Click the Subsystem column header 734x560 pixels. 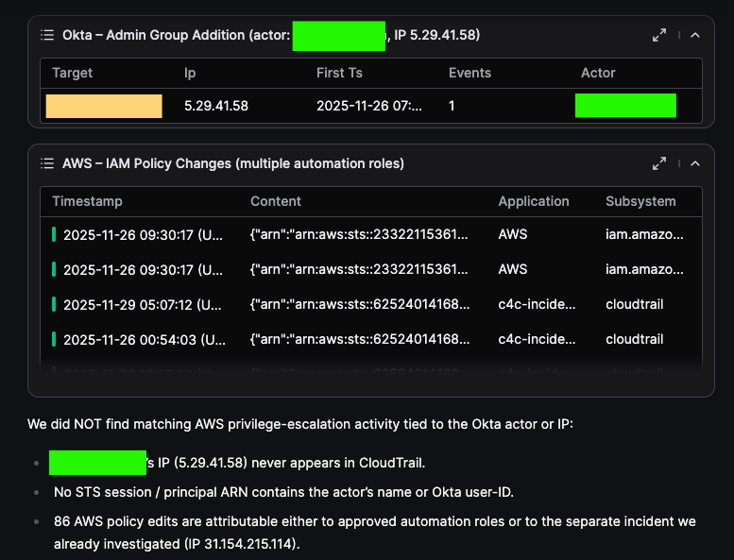(x=640, y=201)
